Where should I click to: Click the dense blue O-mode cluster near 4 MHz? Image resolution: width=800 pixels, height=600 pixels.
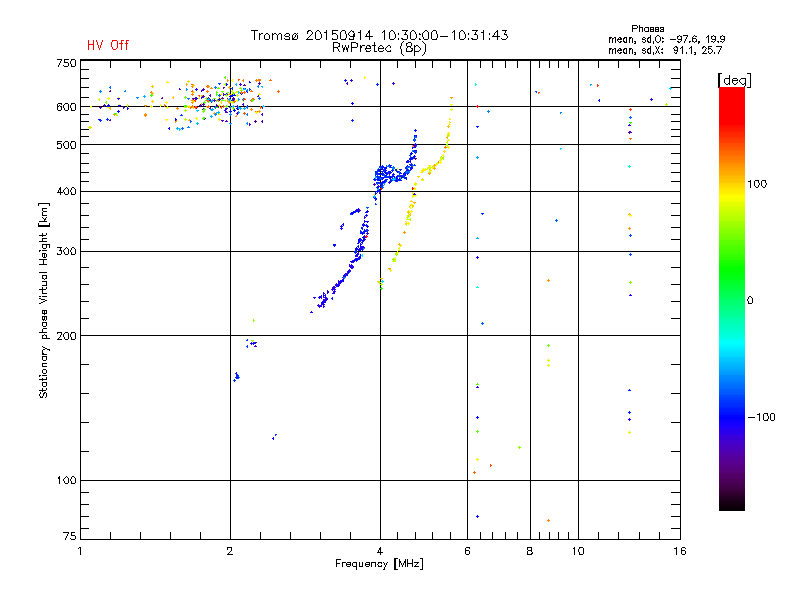click(390, 173)
